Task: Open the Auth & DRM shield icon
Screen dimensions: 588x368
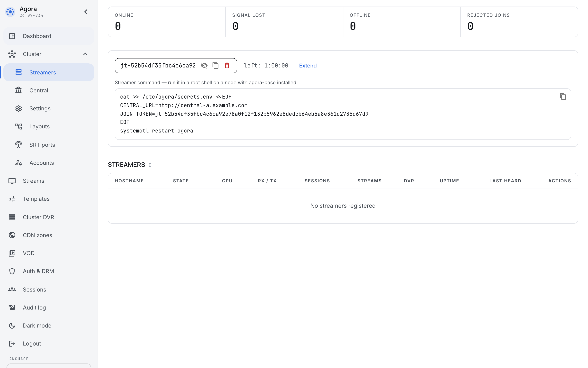Action: click(12, 271)
